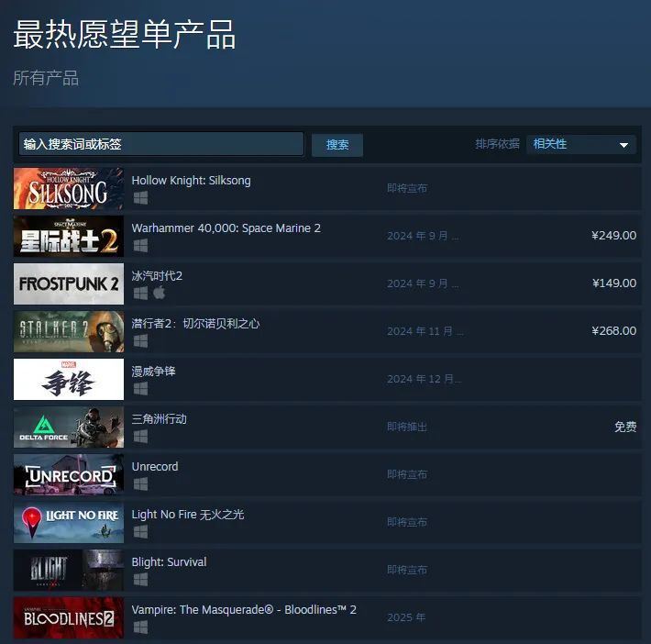Click the 即将宣布 status for Silksong
The width and height of the screenshot is (651, 644).
point(407,188)
